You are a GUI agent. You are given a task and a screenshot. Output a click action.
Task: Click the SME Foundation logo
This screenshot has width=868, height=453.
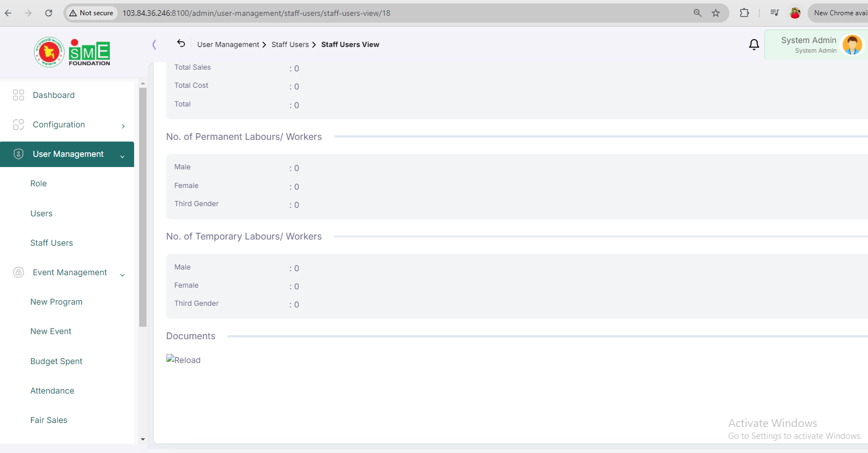[x=89, y=53]
